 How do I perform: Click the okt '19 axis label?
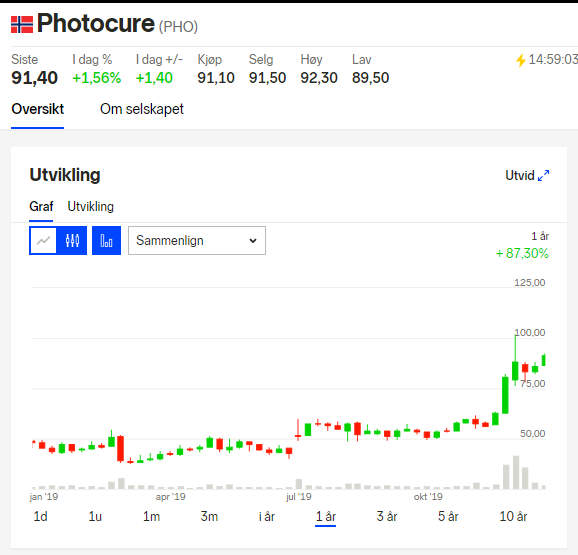point(428,497)
